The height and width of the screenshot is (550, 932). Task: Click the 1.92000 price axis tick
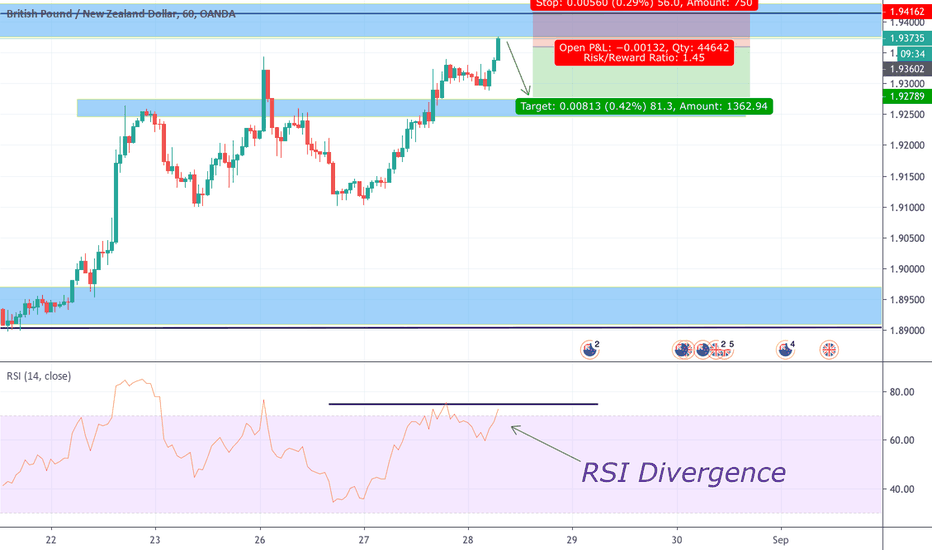907,145
